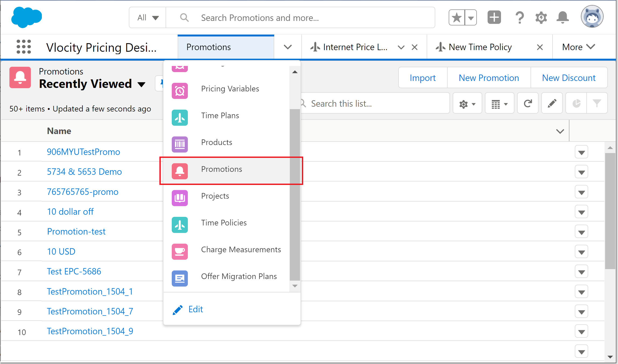This screenshot has height=364, width=618.
Task: Open the column header chevron dropdown
Action: (560, 131)
